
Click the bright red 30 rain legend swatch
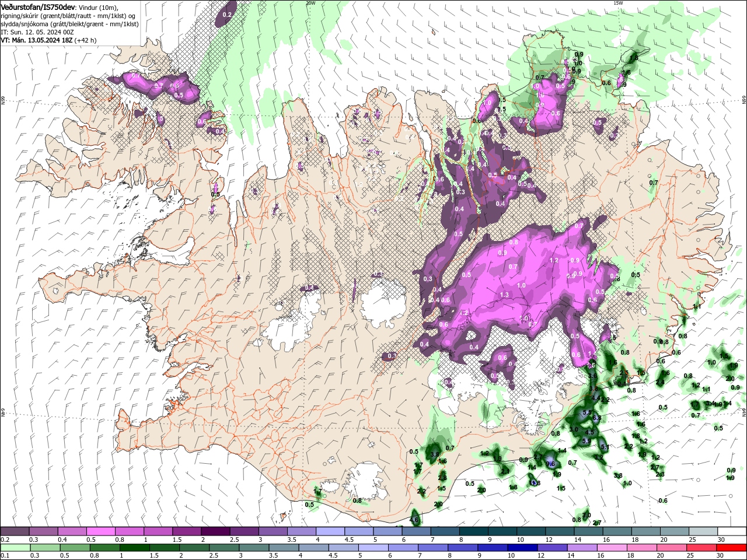tap(731, 548)
